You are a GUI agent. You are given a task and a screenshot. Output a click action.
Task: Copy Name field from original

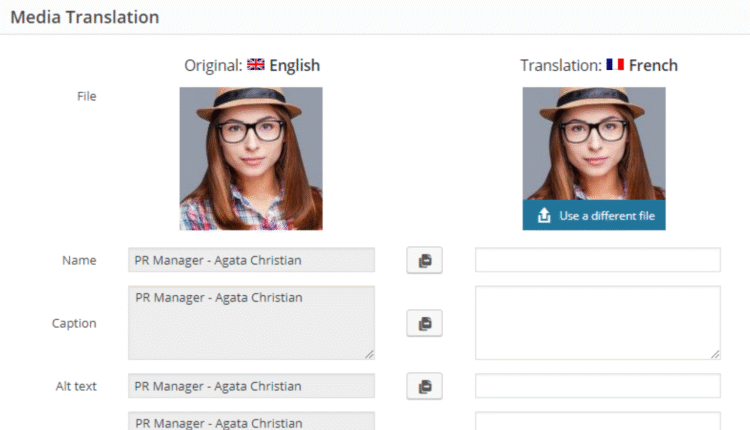(424, 260)
